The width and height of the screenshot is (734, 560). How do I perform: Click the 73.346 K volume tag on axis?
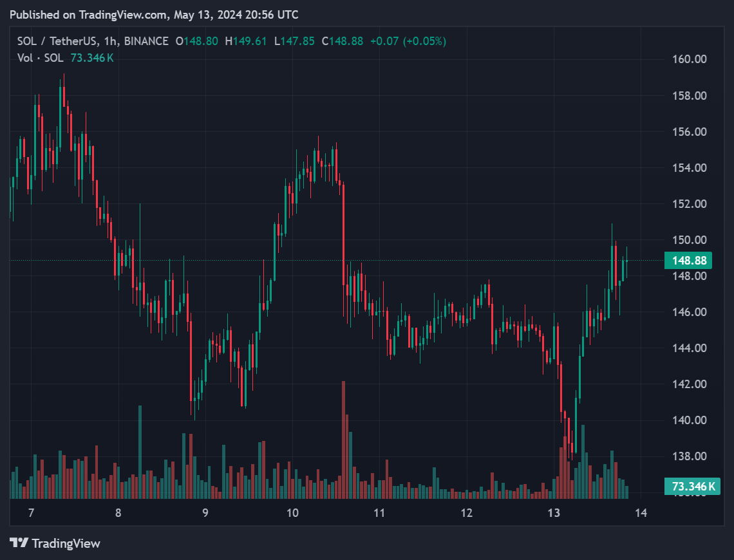pyautogui.click(x=693, y=486)
